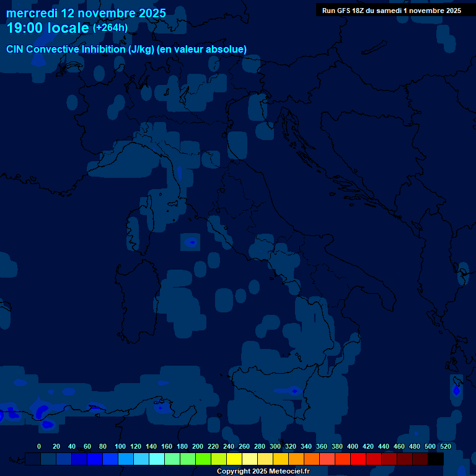This screenshot has width=476, height=476.
Task: Click the pure red 400-420 legend swatch
Action: coord(358,459)
